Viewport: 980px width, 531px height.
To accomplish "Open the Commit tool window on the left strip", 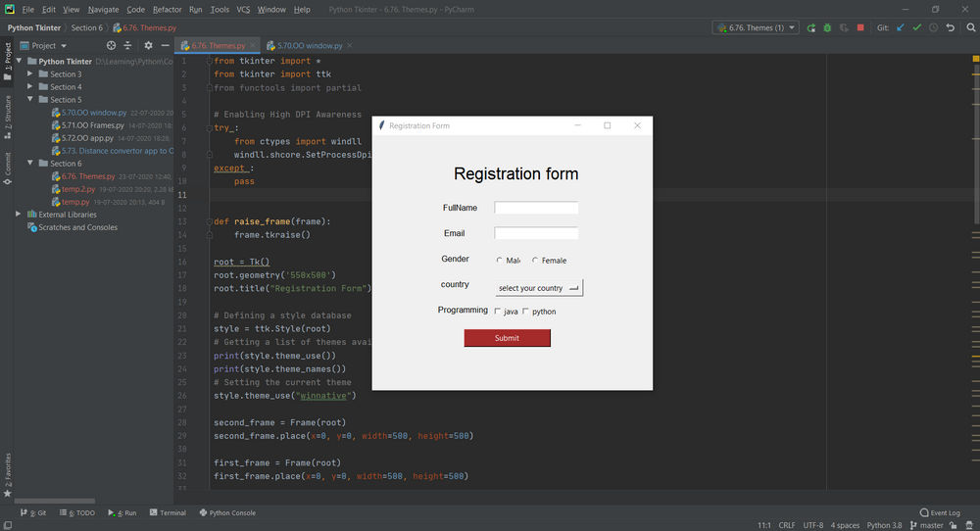I will tap(8, 169).
